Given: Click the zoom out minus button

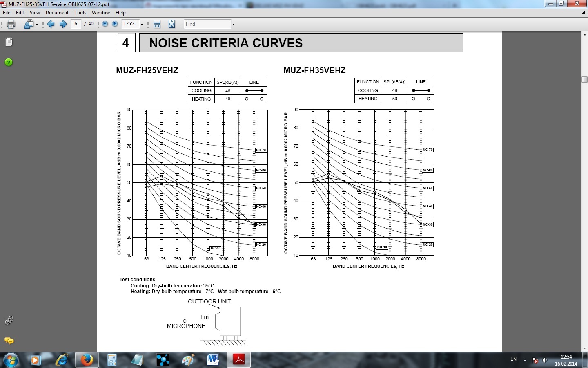Looking at the screenshot, I should [105, 24].
